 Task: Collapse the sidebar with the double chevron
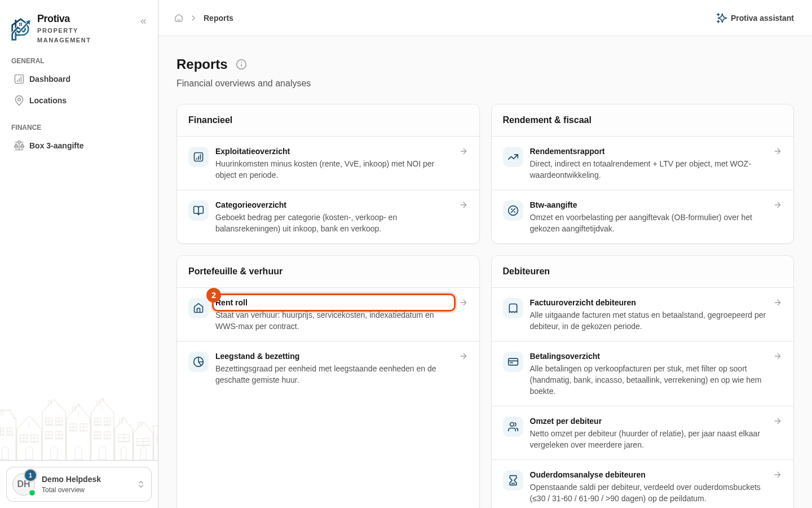click(x=143, y=21)
